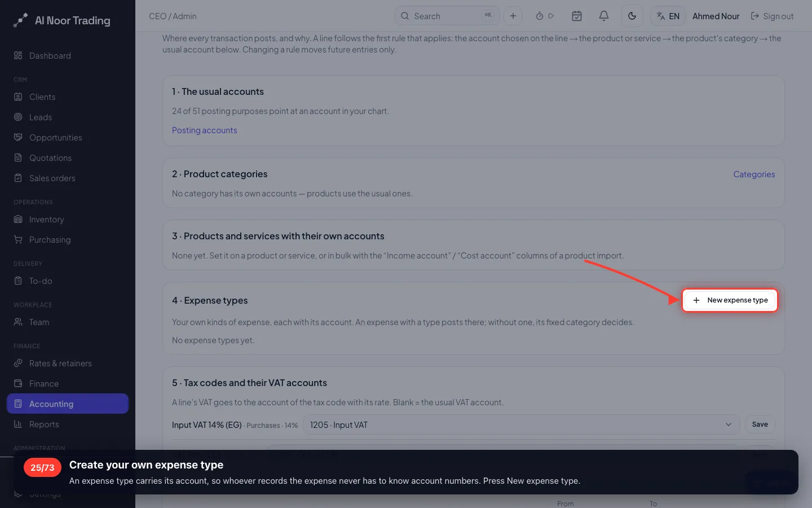The width and height of the screenshot is (812, 508).
Task: Click the Ahmed Nour user name
Action: pyautogui.click(x=716, y=16)
